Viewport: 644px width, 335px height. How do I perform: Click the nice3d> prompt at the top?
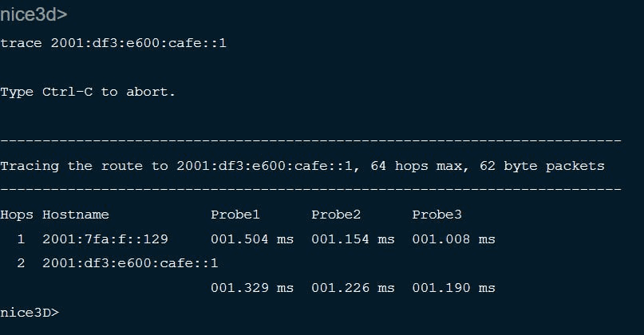click(34, 16)
